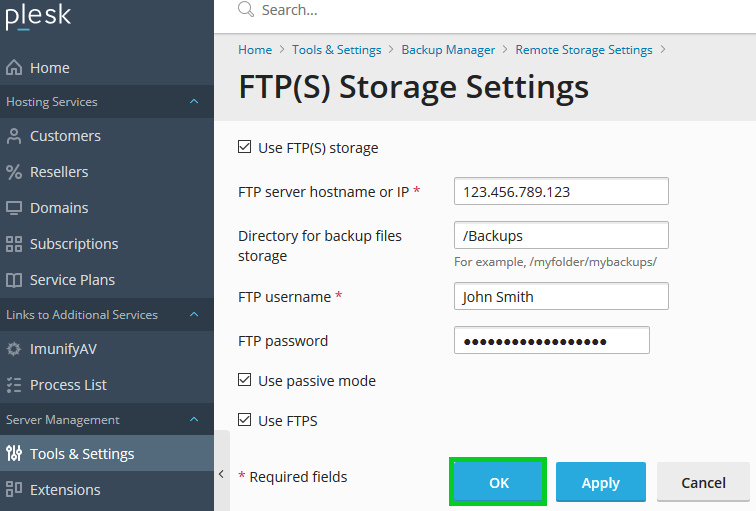This screenshot has width=756, height=511.
Task: Click the Service Plans book icon
Action: click(x=14, y=280)
